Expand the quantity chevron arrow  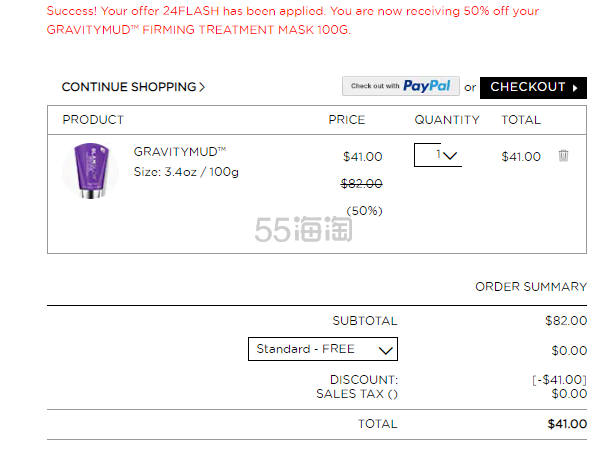pyautogui.click(x=450, y=156)
